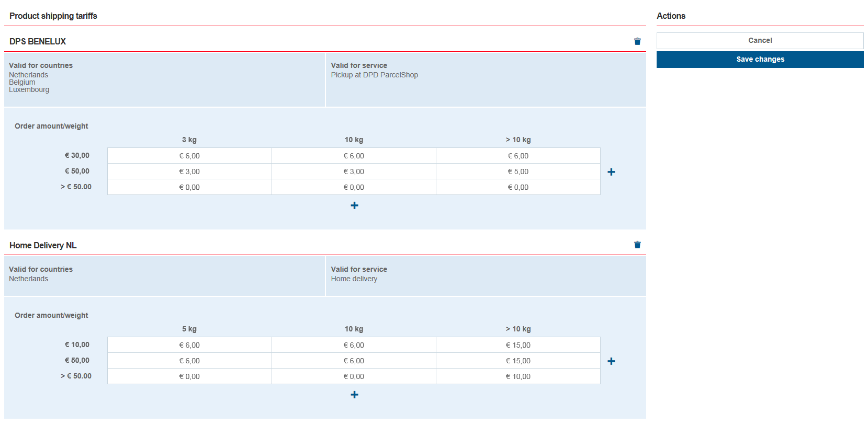Edit DPS BENELUX € 30,00 / > 10 kg price cell

click(518, 156)
